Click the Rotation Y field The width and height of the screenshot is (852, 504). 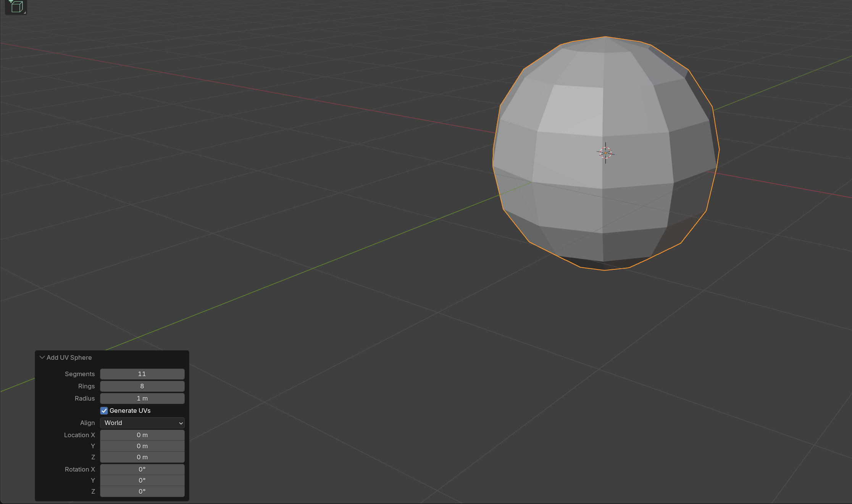pos(142,480)
